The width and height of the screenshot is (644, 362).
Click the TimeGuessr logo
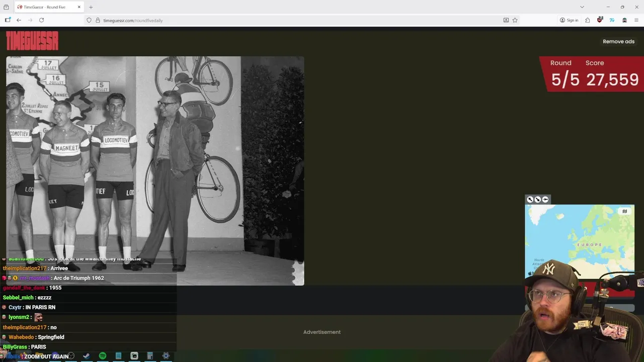[x=32, y=41]
